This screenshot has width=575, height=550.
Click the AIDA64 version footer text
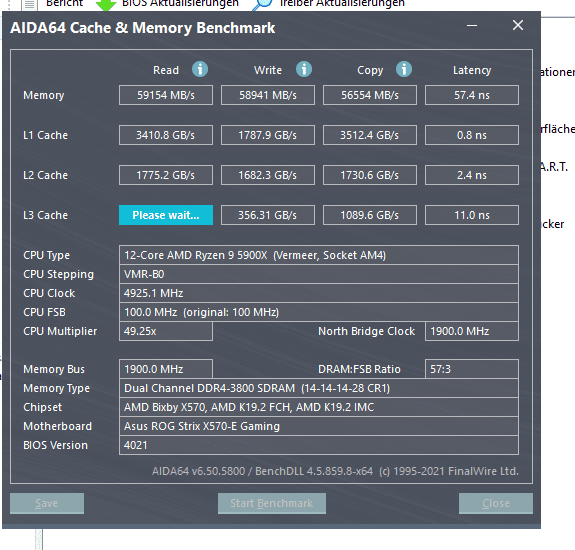click(x=335, y=471)
